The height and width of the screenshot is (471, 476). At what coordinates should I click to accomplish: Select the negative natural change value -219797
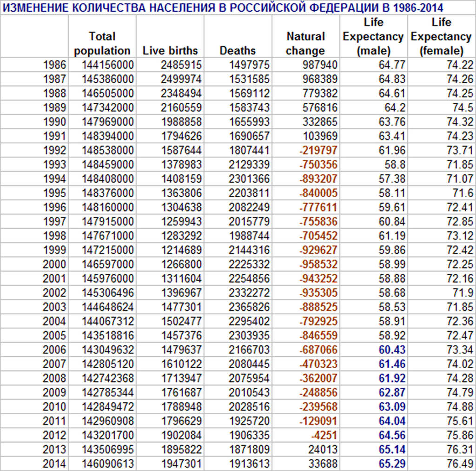tap(318, 150)
